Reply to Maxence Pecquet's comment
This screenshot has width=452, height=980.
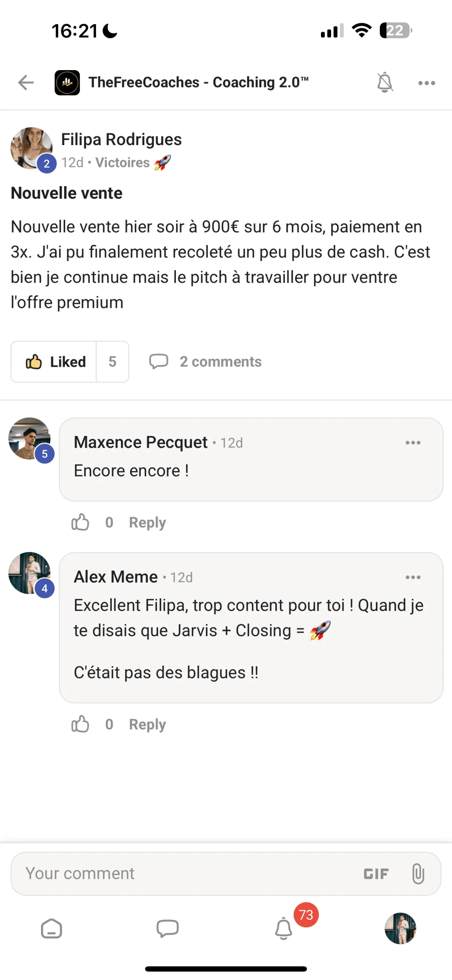pos(148,522)
